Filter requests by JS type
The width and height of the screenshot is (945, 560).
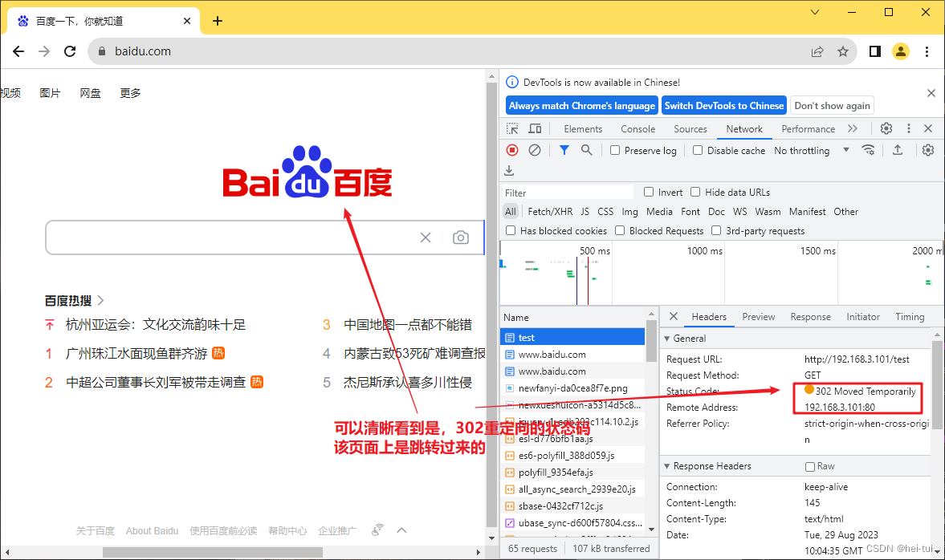click(x=585, y=212)
